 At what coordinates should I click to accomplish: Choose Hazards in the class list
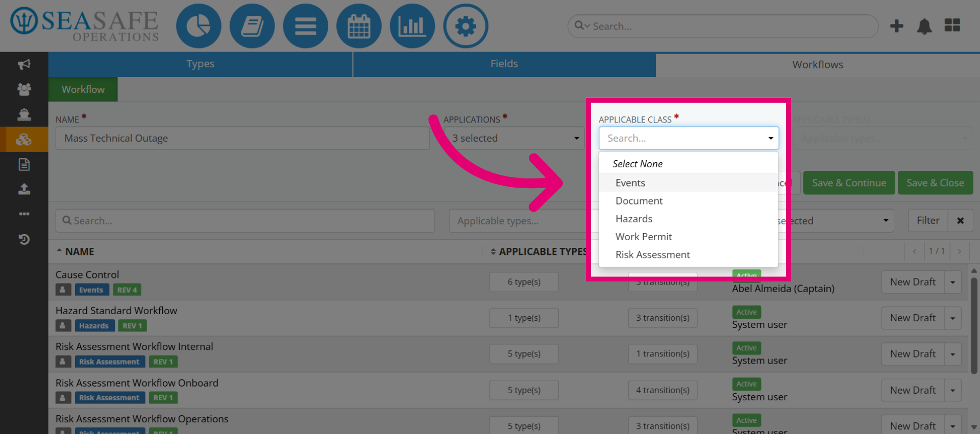689,219
